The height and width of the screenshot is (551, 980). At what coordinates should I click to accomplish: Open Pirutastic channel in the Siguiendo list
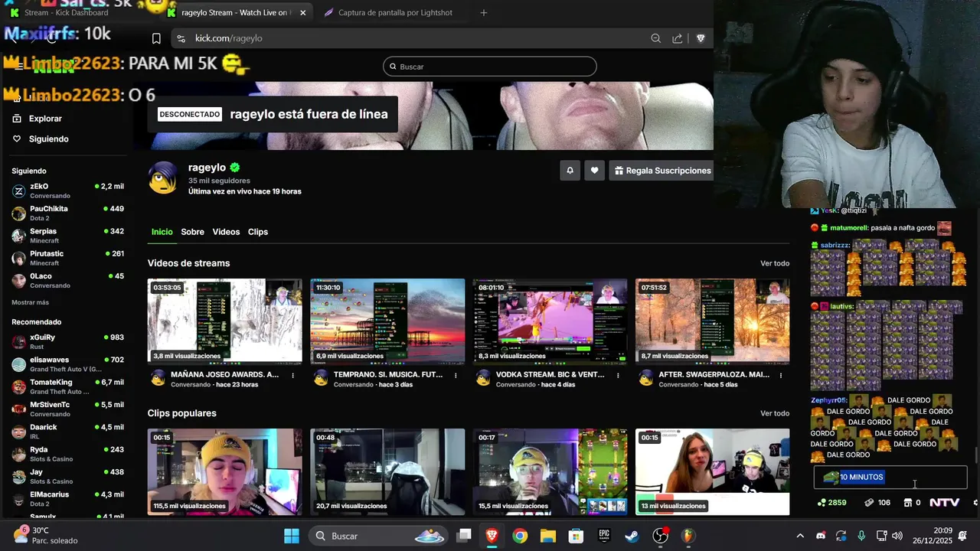pyautogui.click(x=67, y=258)
